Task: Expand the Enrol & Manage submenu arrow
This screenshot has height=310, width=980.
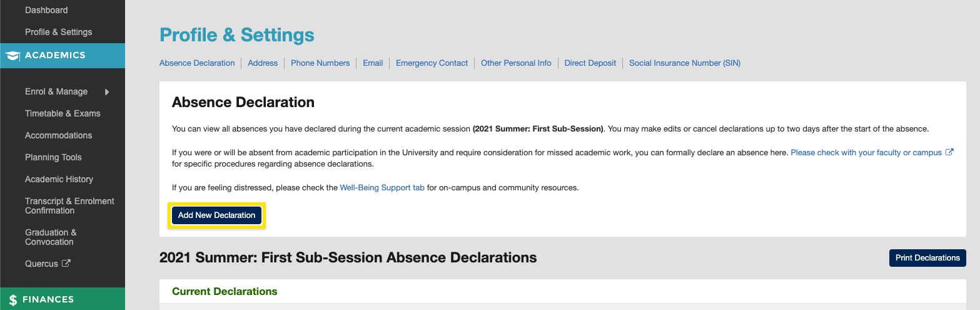Action: pyautogui.click(x=107, y=92)
